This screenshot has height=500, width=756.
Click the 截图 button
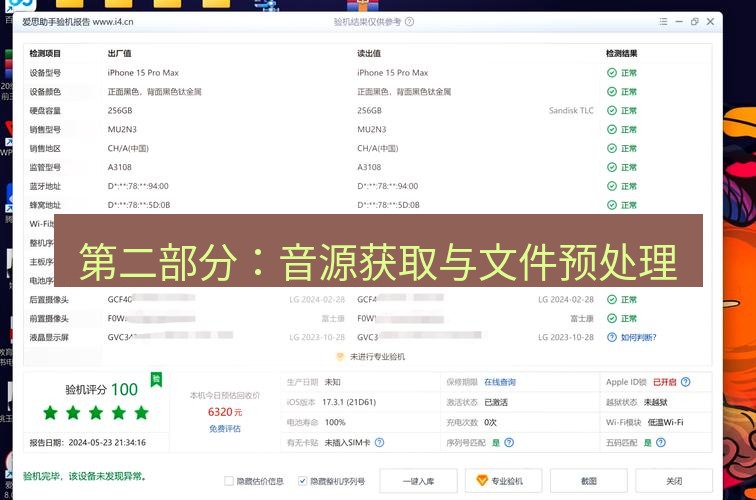pos(589,481)
